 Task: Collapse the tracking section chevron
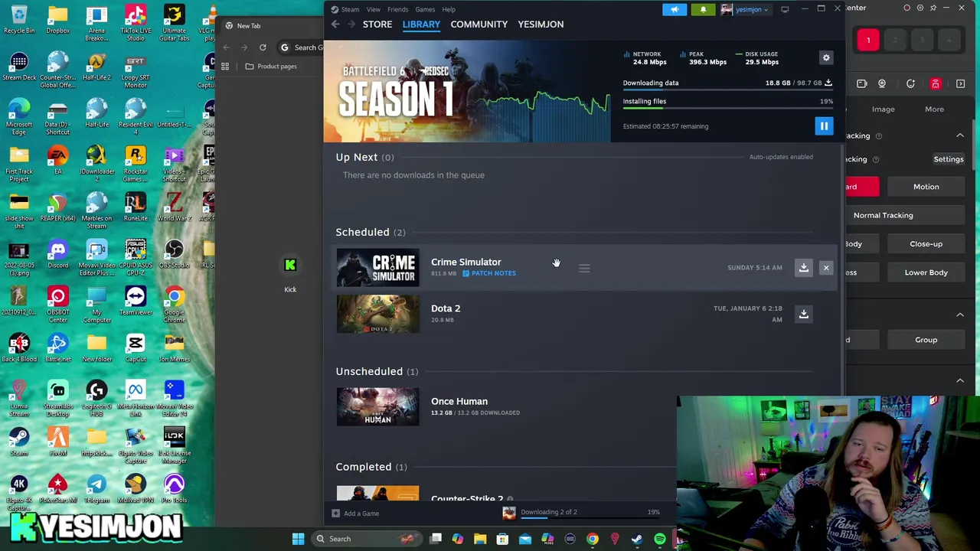point(959,135)
